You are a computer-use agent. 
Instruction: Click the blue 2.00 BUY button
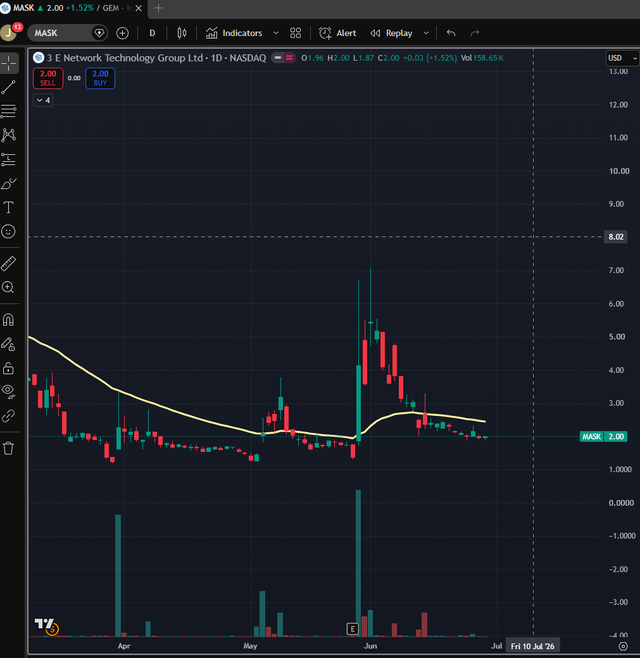(x=100, y=78)
